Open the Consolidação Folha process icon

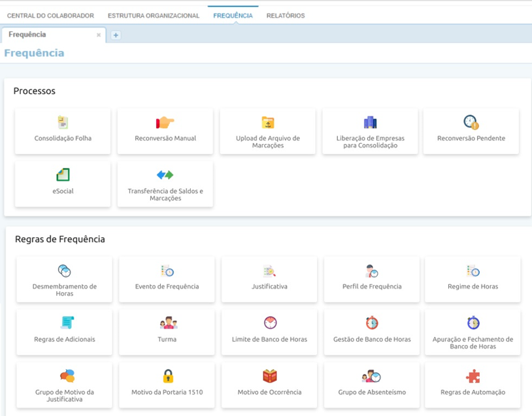[63, 123]
